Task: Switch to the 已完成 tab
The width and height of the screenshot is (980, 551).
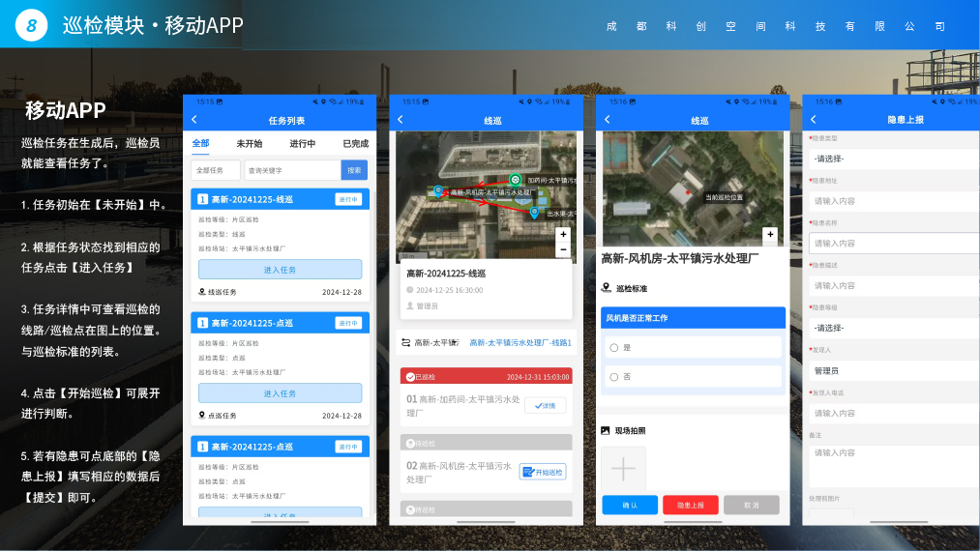Action: (355, 144)
